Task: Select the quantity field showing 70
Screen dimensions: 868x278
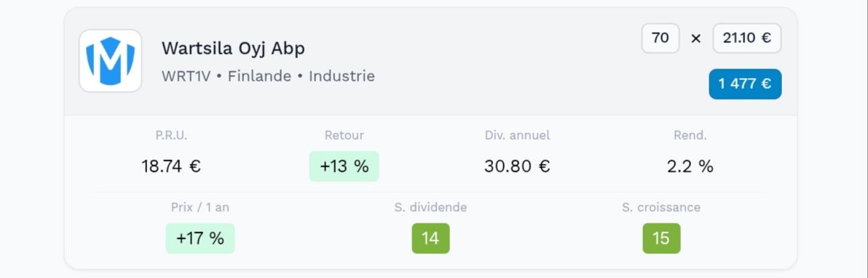Action: (660, 39)
